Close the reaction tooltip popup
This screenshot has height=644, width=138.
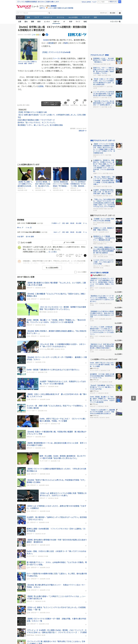60,103
